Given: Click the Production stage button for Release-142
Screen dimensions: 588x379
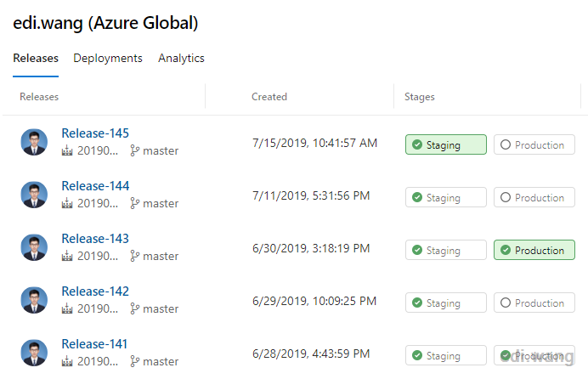Looking at the screenshot, I should pos(534,303).
